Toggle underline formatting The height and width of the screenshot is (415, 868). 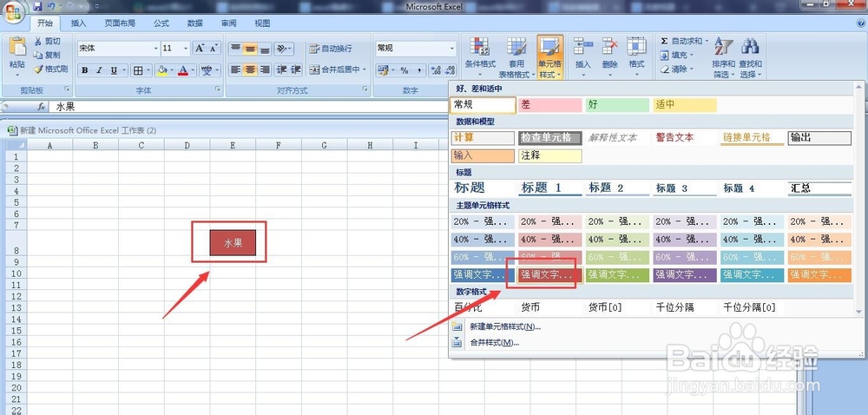pos(114,70)
